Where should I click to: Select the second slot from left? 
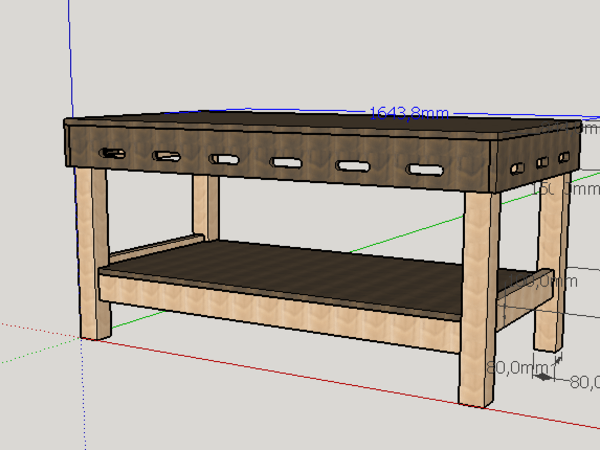(166, 156)
